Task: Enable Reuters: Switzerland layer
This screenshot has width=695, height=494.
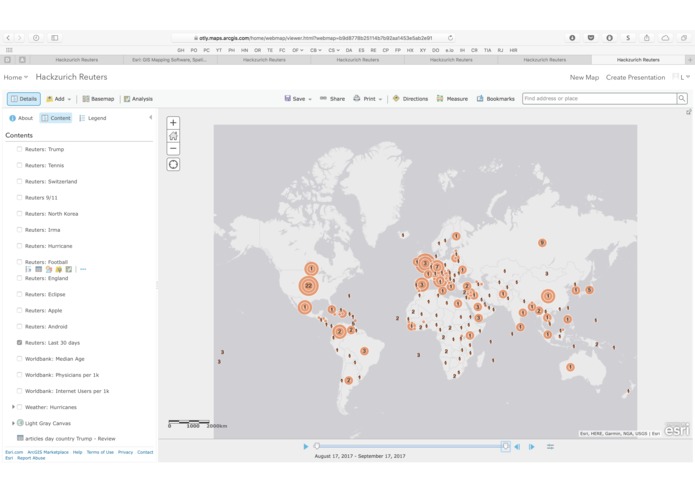Action: 19,181
